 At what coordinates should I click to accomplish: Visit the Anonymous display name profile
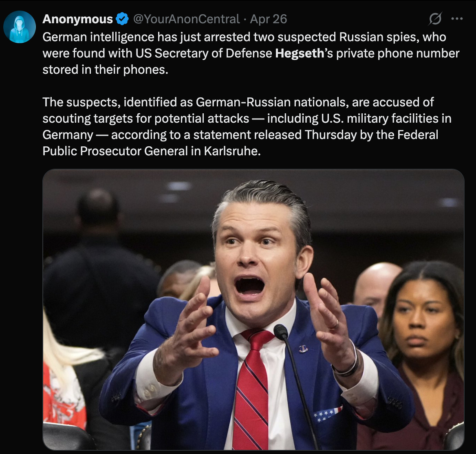78,19
